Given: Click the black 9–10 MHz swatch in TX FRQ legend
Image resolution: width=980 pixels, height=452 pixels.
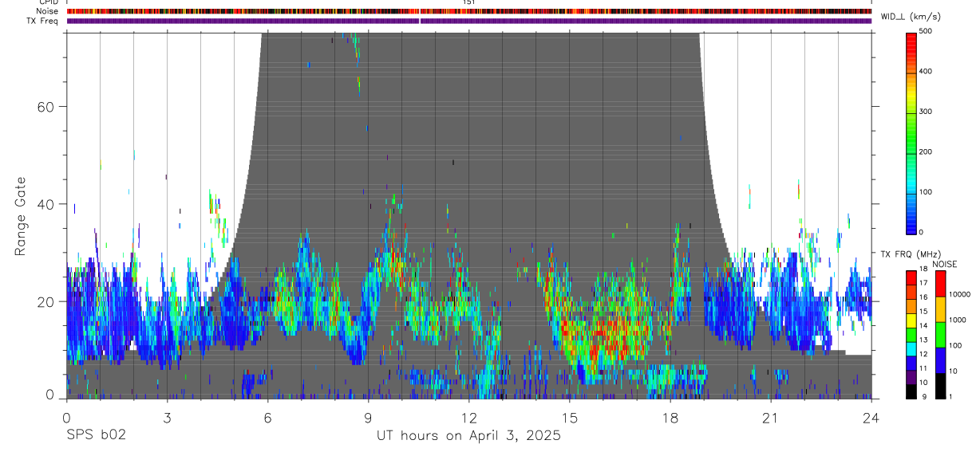Looking at the screenshot, I should pos(911,390).
